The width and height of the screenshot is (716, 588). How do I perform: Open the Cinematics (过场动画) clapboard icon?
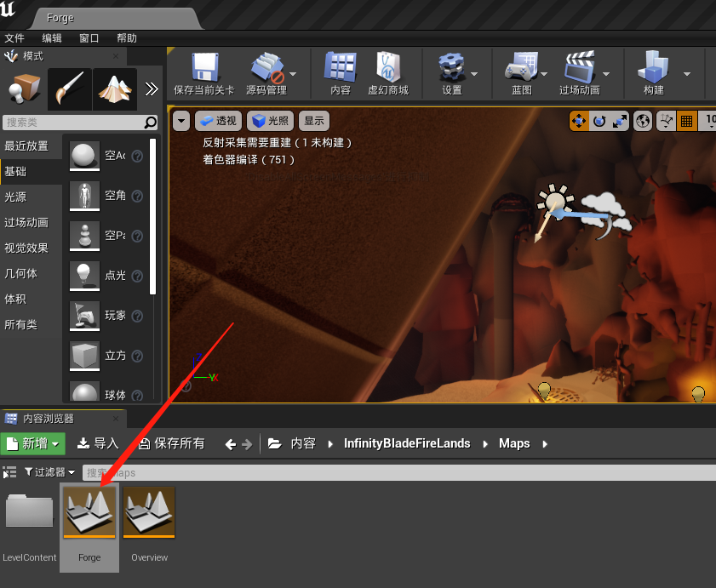pos(580,73)
